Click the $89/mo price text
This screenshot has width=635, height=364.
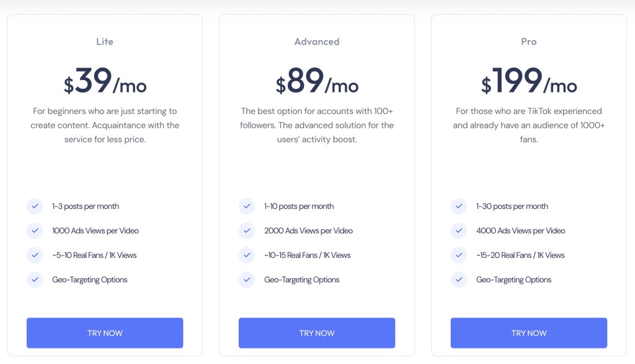317,82
